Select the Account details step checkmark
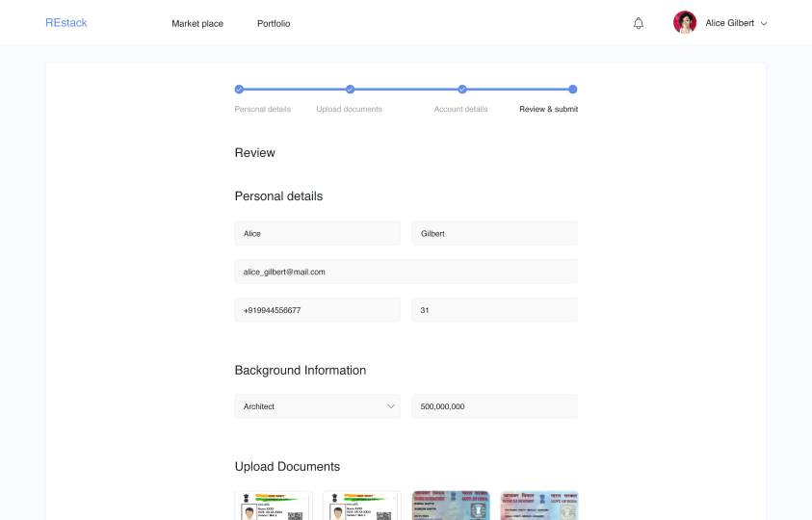This screenshot has height=520, width=812. point(462,90)
